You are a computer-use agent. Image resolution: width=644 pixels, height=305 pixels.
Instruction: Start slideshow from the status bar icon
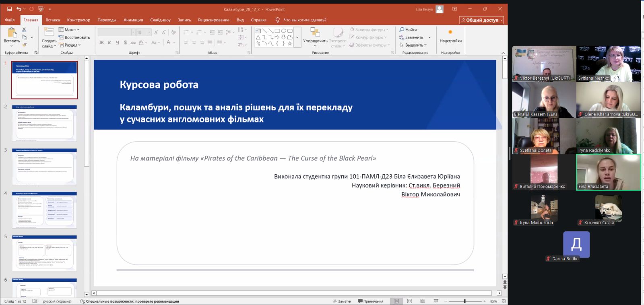(x=436, y=301)
